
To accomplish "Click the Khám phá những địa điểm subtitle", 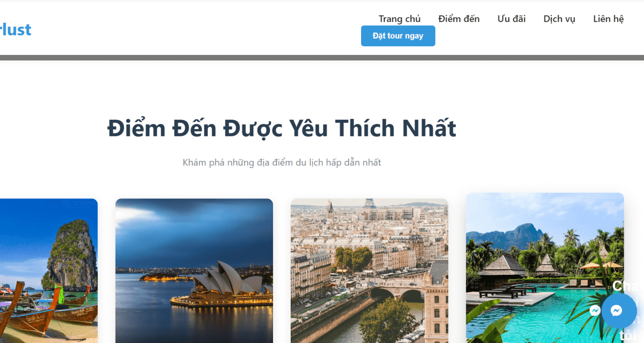I will [282, 162].
